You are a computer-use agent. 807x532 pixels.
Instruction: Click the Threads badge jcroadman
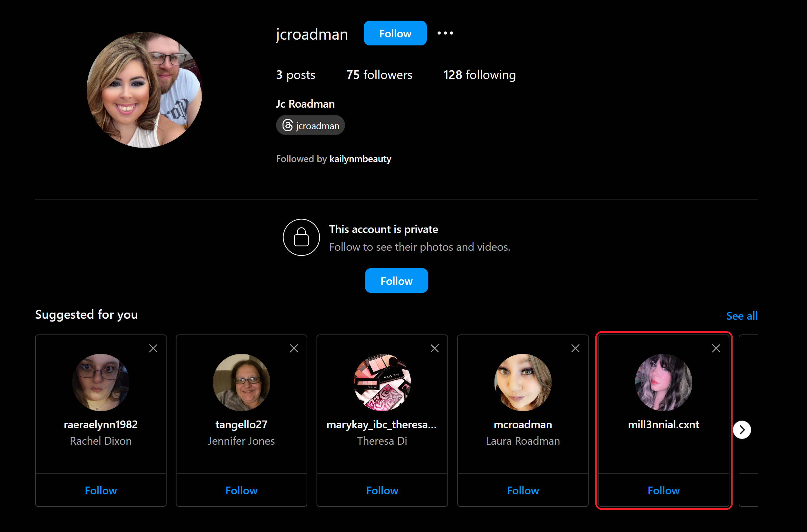click(x=310, y=125)
